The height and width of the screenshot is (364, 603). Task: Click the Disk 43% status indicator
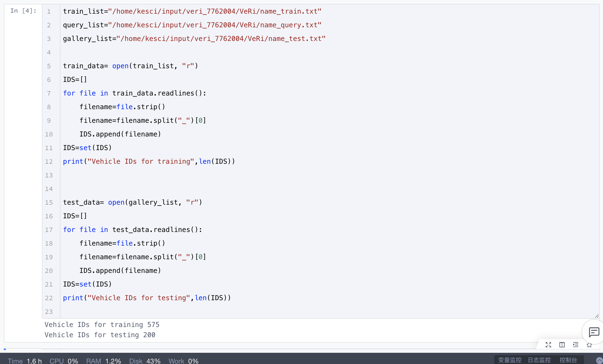click(x=145, y=361)
